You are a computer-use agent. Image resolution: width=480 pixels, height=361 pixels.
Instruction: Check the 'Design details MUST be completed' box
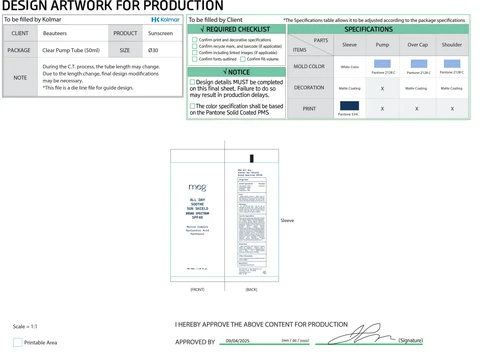point(192,82)
